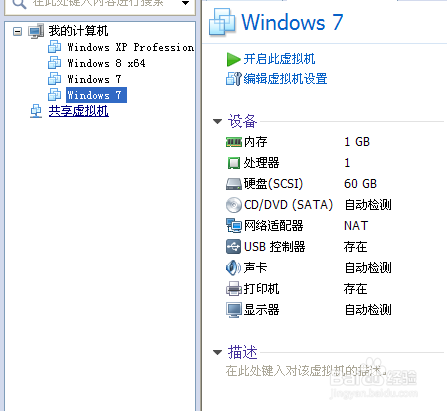This screenshot has height=411, width=447.
Task: Collapse the 设备 section triangle
Action: point(217,122)
